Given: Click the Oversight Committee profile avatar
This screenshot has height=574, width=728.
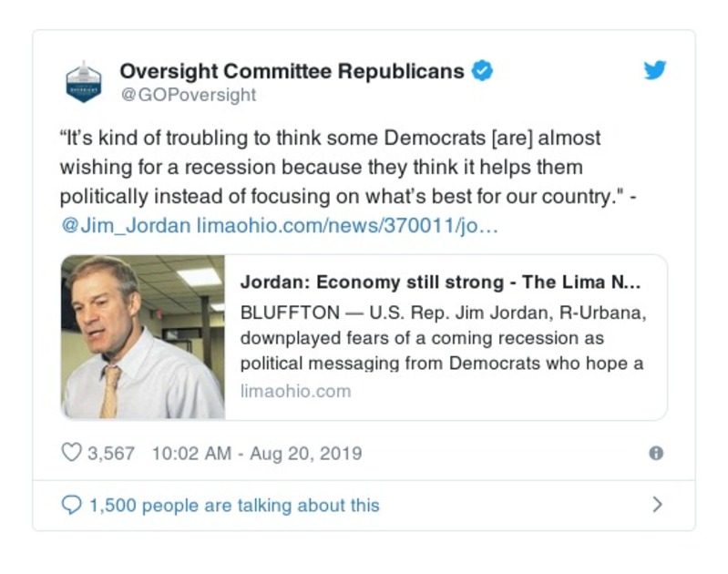Looking at the screenshot, I should pyautogui.click(x=84, y=82).
